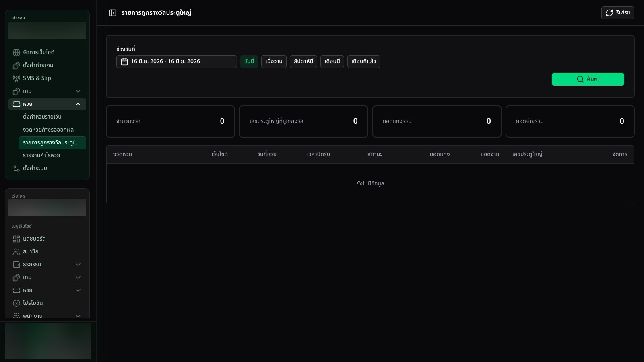
Task: Open ตั้งค่าหวยรายเว็บ submenu item
Action: (x=52, y=117)
